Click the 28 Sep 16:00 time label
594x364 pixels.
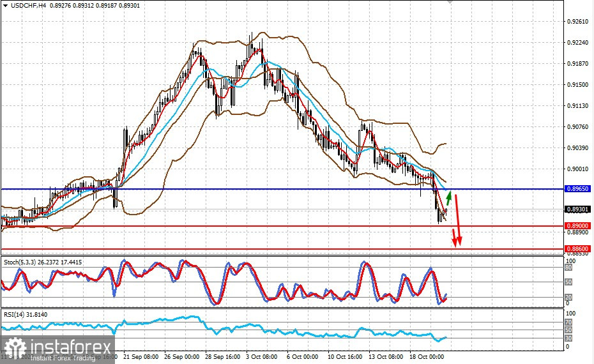tap(223, 357)
